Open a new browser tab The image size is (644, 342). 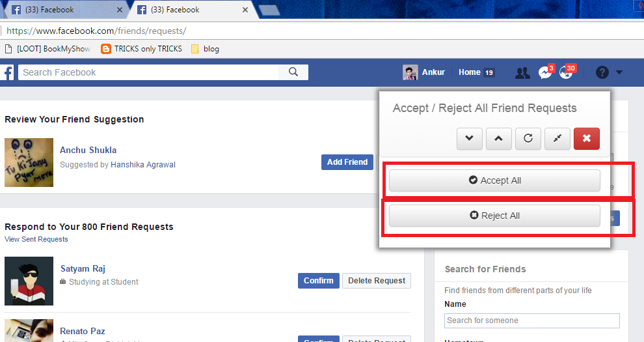point(269,10)
